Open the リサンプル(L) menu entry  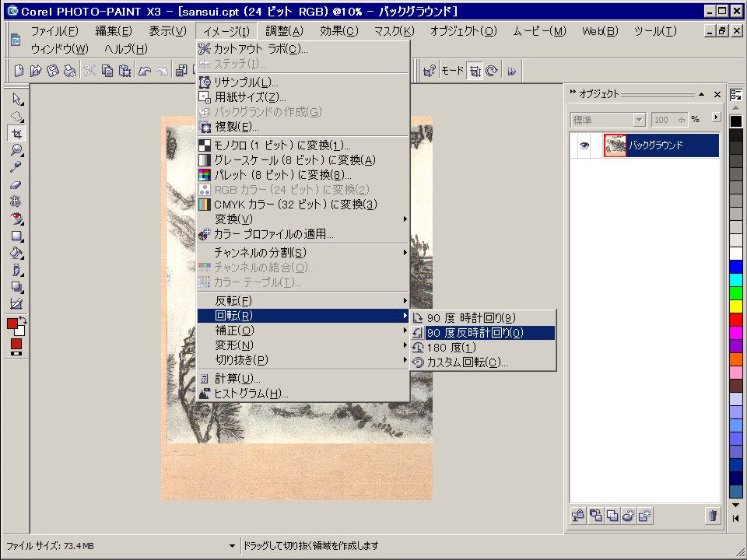(x=303, y=82)
